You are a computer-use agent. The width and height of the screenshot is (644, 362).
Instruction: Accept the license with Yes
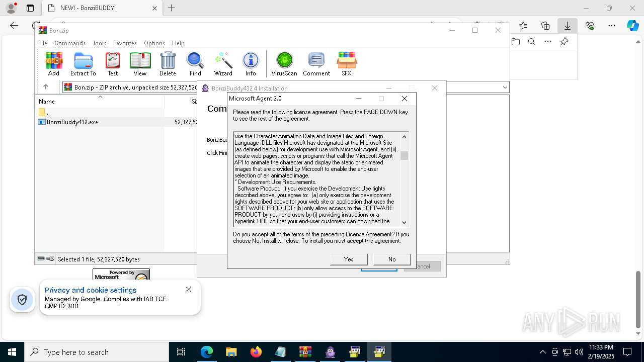tap(349, 259)
